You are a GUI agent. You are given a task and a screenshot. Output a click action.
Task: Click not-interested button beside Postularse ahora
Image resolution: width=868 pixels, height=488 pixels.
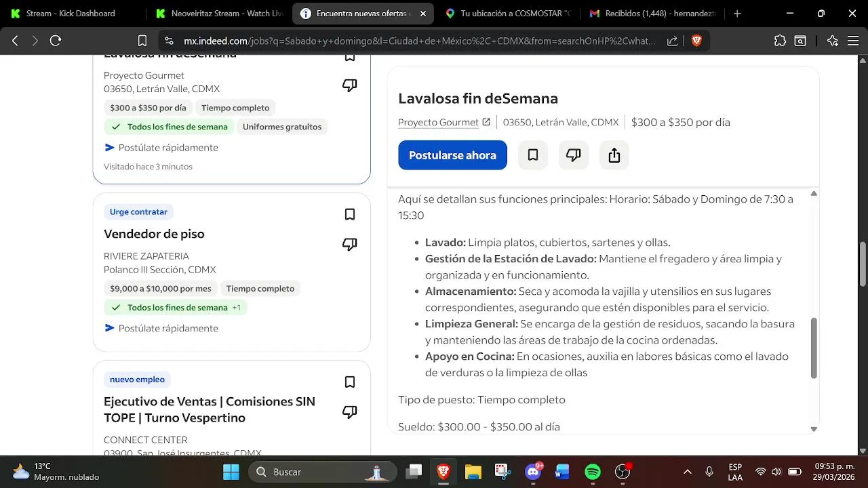(574, 155)
